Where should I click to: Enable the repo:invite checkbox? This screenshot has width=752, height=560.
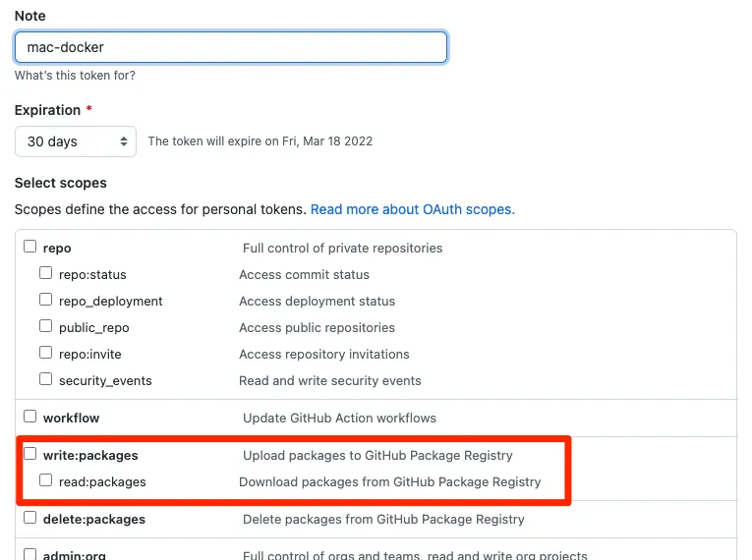point(46,354)
